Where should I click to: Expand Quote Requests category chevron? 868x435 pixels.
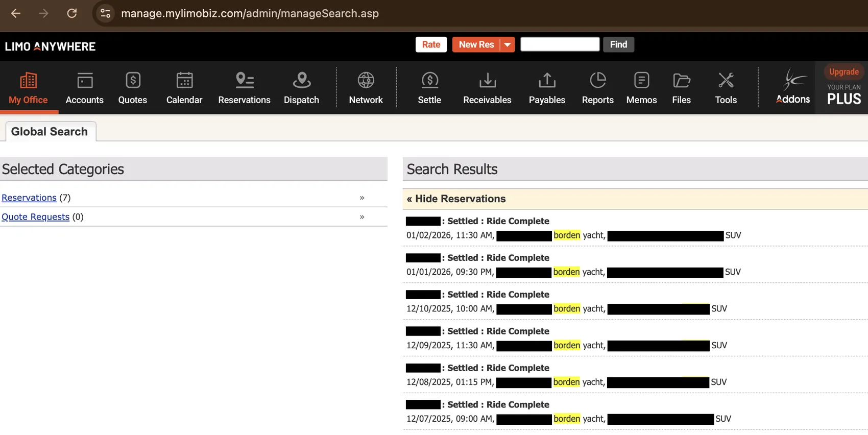click(362, 216)
